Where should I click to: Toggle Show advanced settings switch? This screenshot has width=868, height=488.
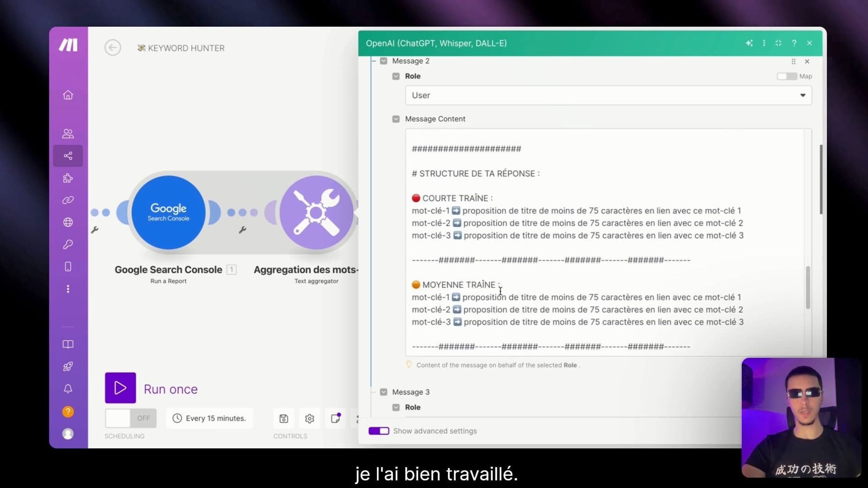379,431
